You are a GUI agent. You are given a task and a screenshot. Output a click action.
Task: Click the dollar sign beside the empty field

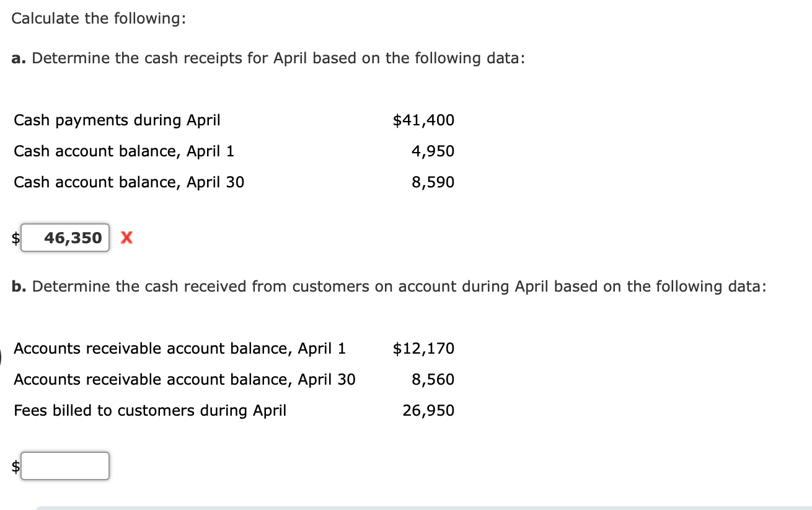[17, 467]
